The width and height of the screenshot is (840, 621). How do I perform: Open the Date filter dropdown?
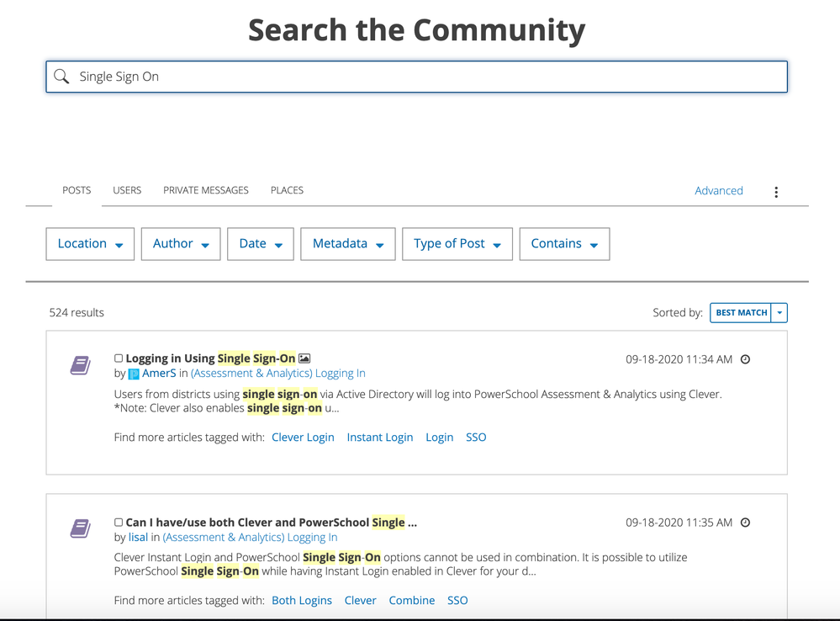click(261, 244)
